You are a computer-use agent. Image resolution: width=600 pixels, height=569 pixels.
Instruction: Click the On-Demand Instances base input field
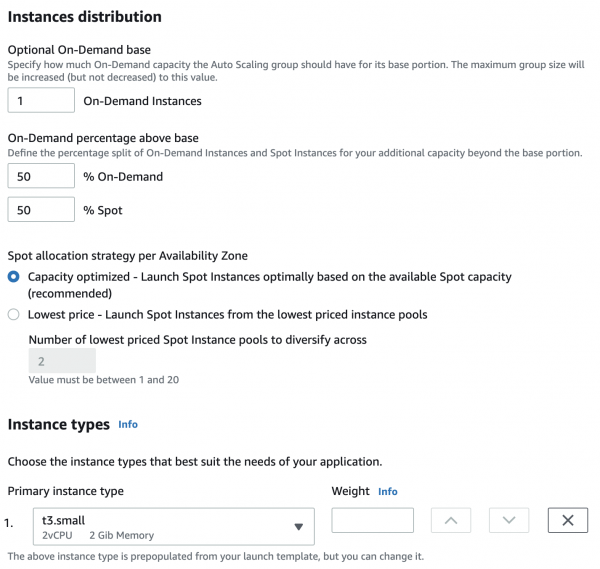(x=41, y=100)
